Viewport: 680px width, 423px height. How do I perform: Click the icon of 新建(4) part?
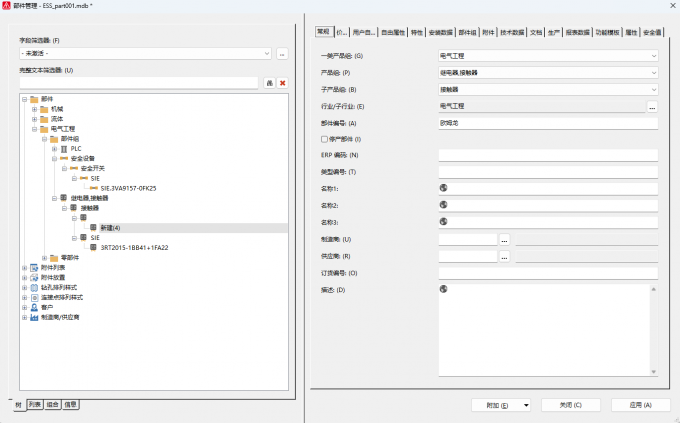point(93,228)
